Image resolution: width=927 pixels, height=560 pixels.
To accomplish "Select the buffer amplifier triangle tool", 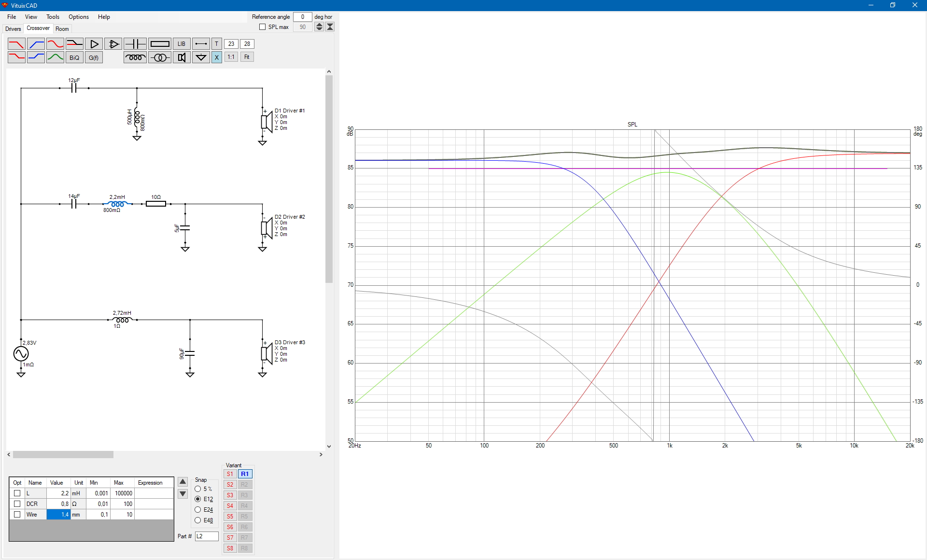I will [94, 44].
